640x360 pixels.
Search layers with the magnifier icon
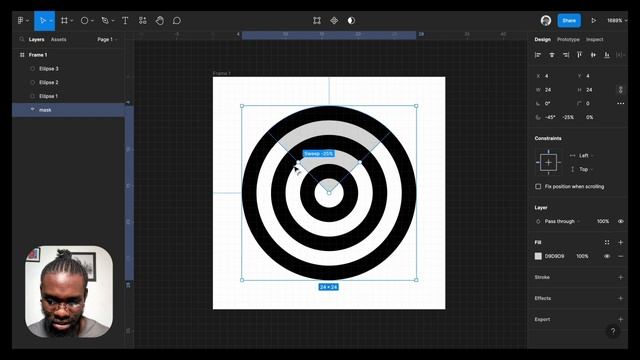(22, 40)
